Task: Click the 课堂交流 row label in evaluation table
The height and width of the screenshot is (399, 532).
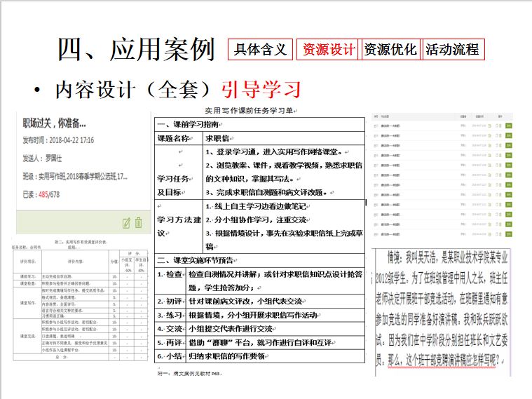Action: coord(27,336)
